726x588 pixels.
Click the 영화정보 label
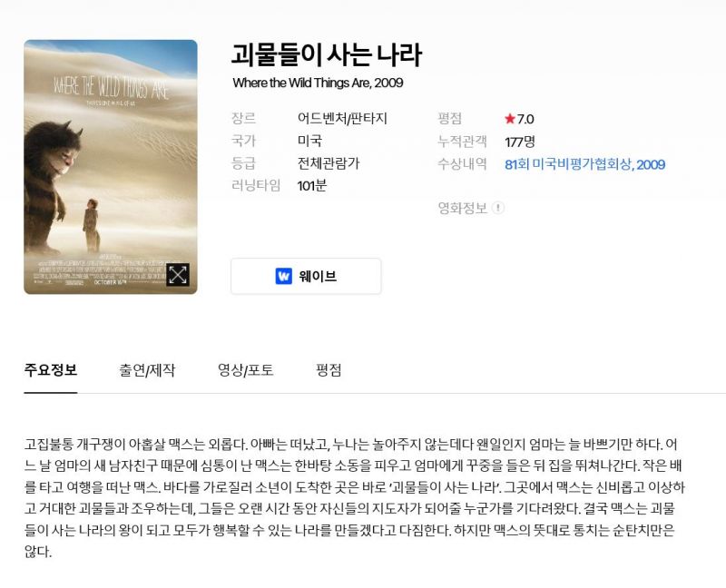tap(462, 208)
